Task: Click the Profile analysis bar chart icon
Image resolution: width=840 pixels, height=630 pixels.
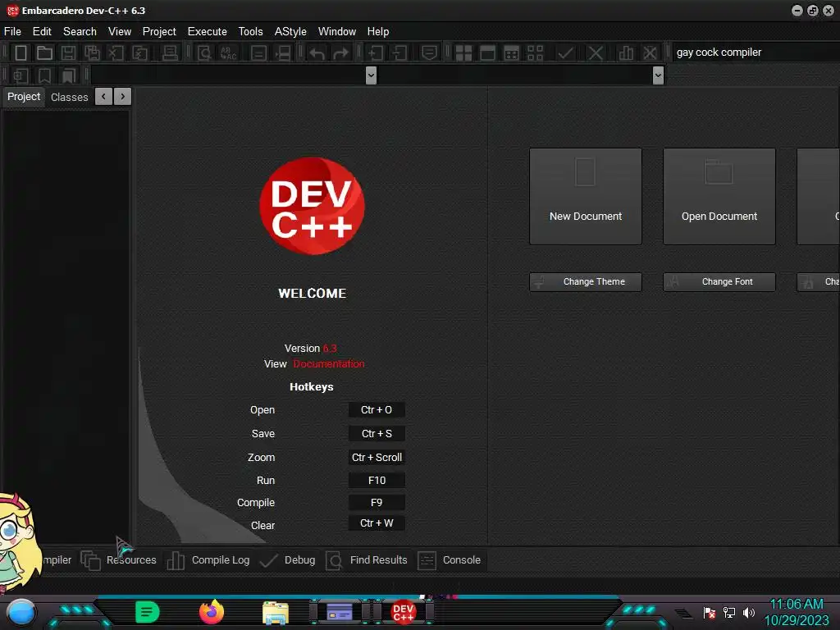Action: [626, 52]
